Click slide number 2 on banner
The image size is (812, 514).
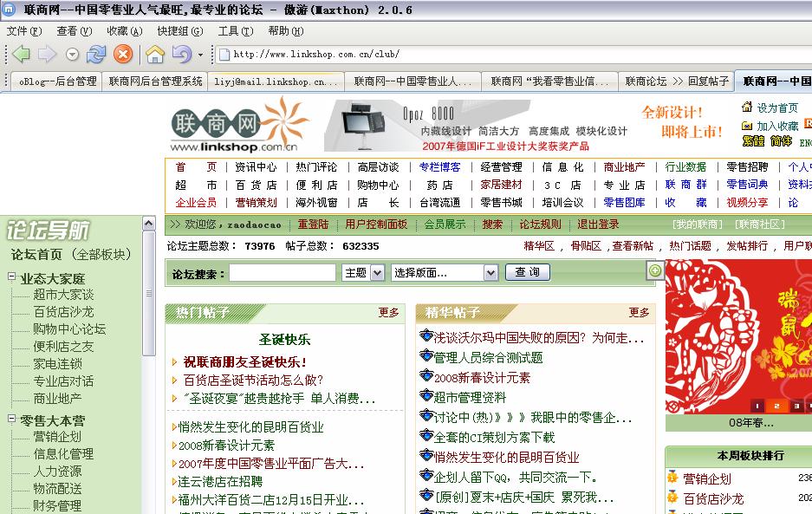coord(776,407)
